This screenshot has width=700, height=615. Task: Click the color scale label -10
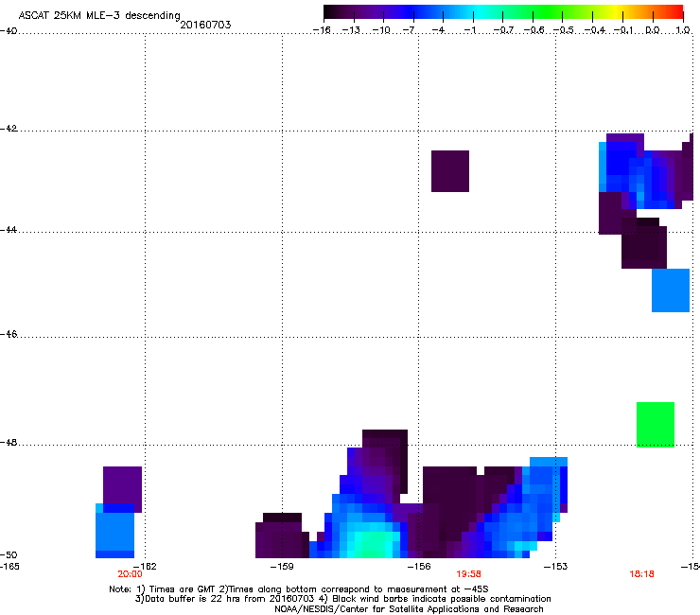point(381,30)
